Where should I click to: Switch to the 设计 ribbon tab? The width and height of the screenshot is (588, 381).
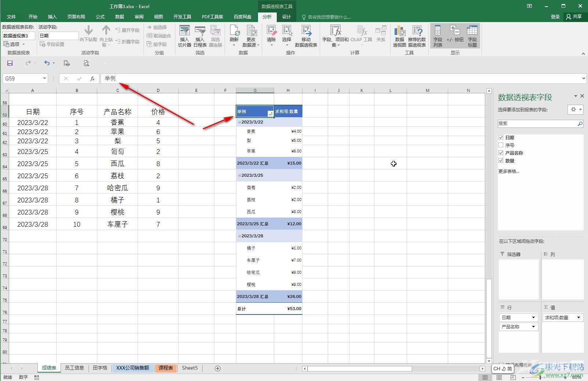287,17
